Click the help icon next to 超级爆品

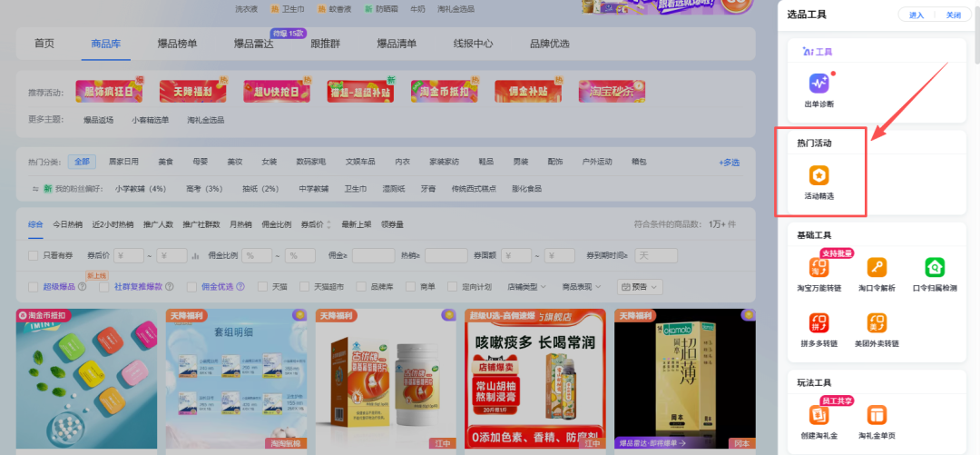pos(82,287)
